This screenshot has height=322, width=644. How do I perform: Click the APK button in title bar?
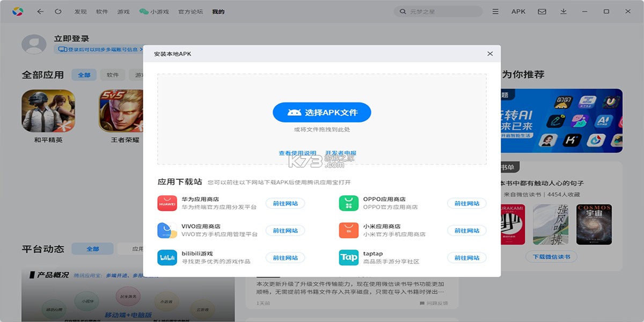click(x=518, y=11)
